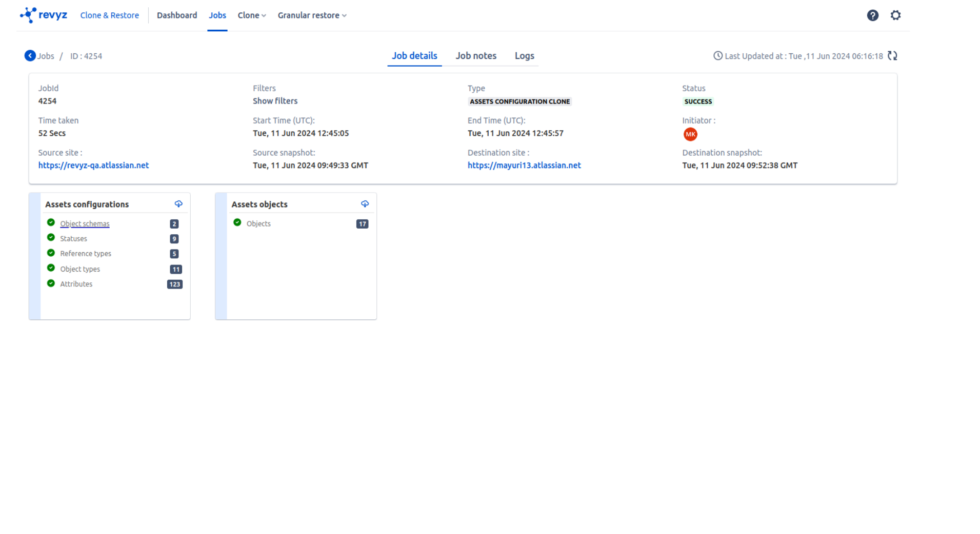Click the ID : 4254 breadcrumb text
This screenshot has width=980, height=534.
point(86,56)
